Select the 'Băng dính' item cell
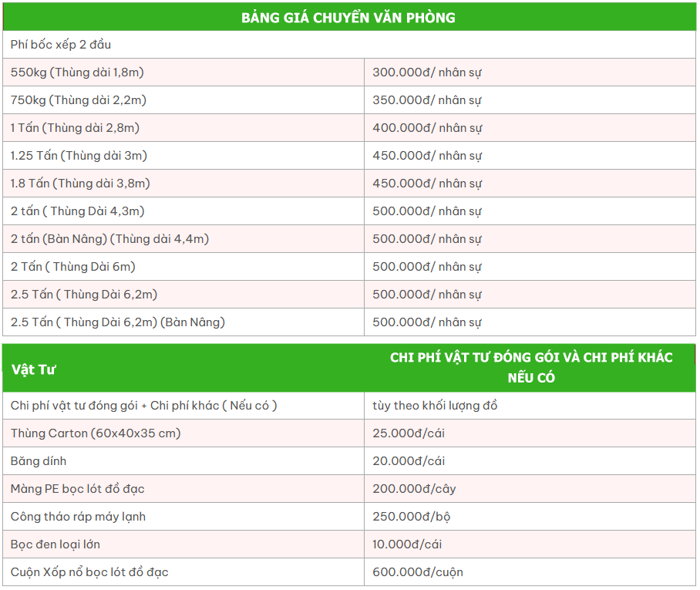Viewport: 700px width, 590px height. pyautogui.click(x=39, y=461)
